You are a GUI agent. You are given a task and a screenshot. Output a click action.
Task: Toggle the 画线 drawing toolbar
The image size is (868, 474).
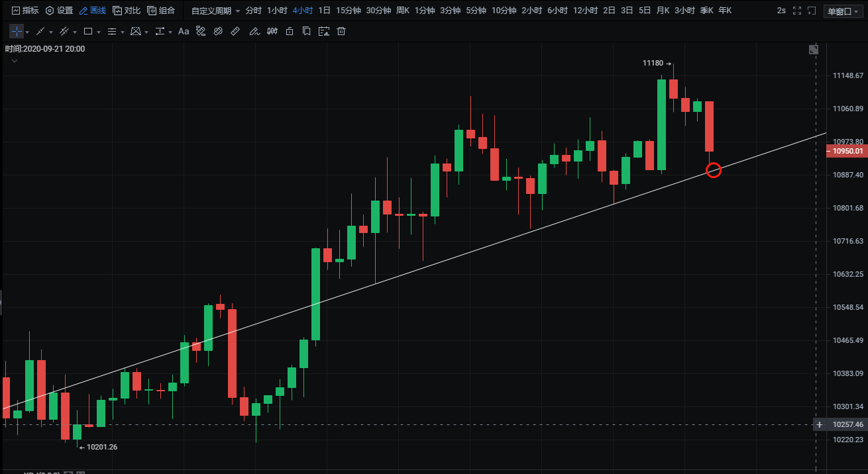[x=92, y=11]
